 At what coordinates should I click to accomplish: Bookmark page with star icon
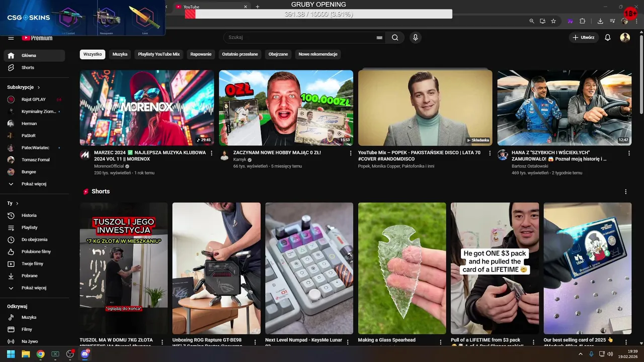tap(553, 21)
